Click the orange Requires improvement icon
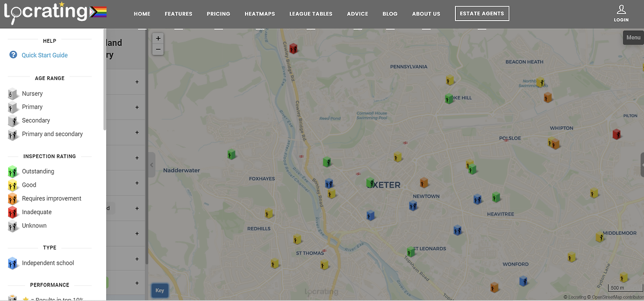 (x=13, y=198)
